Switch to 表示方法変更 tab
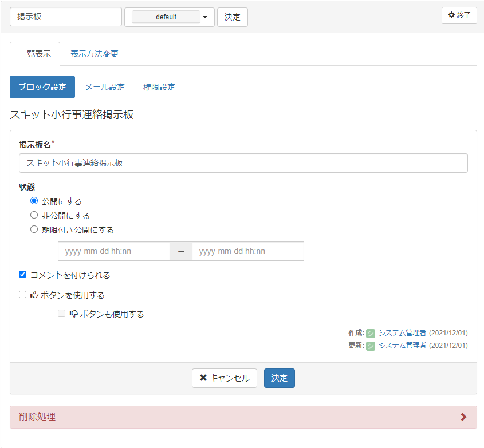Screen dimensions: 484x448 (x=95, y=54)
